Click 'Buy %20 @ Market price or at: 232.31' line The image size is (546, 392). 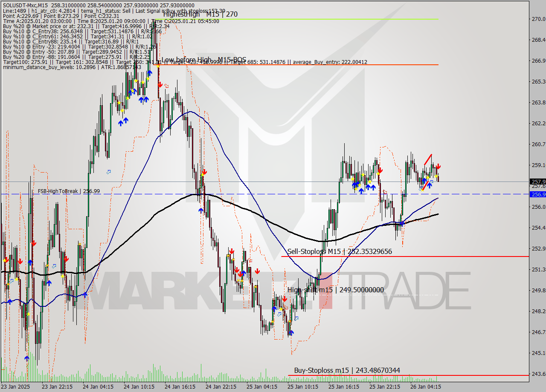tap(86, 26)
